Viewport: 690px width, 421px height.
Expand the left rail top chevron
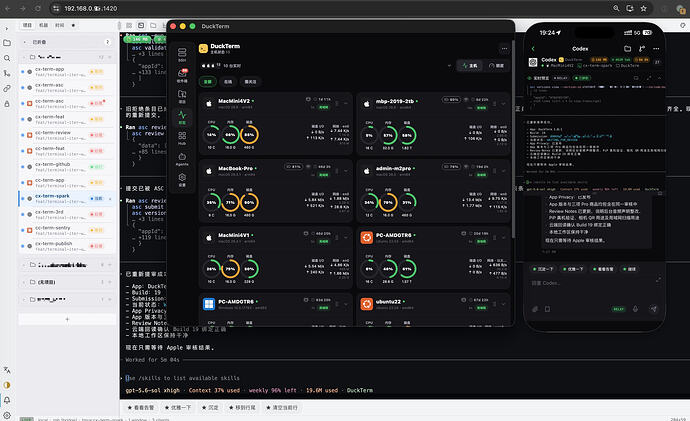7,29
